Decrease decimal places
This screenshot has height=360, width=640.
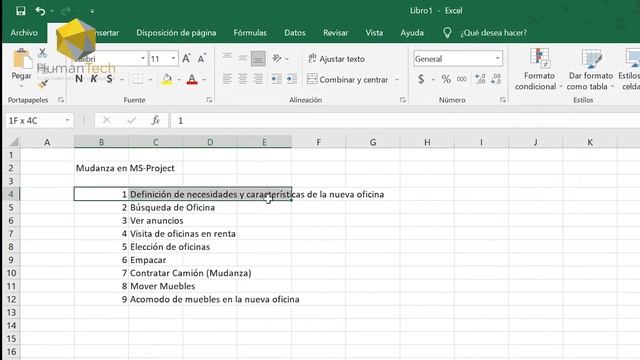click(x=496, y=79)
